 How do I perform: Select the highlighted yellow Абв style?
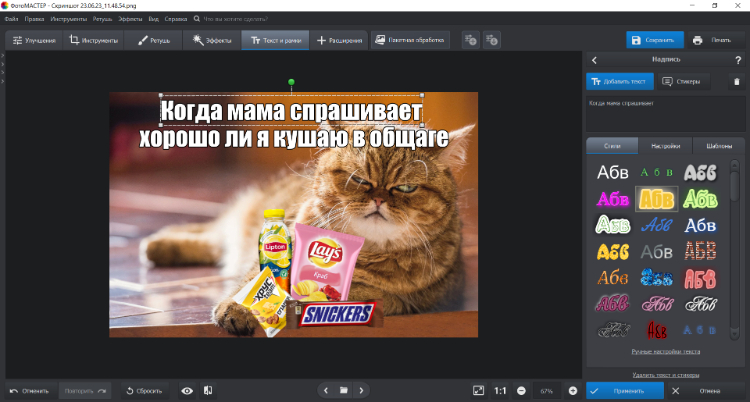(x=656, y=199)
